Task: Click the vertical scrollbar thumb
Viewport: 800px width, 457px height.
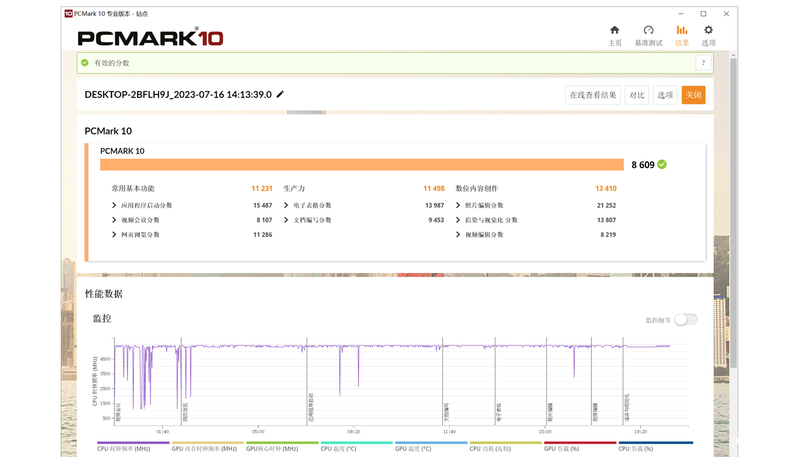Action: tap(733, 213)
